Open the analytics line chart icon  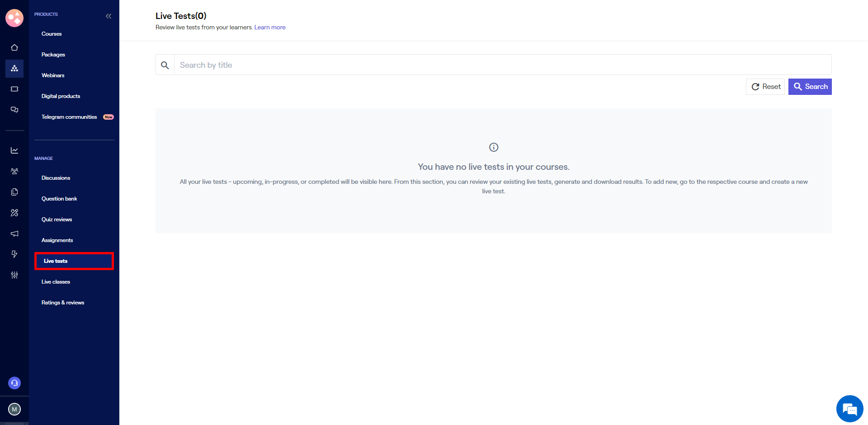point(14,150)
